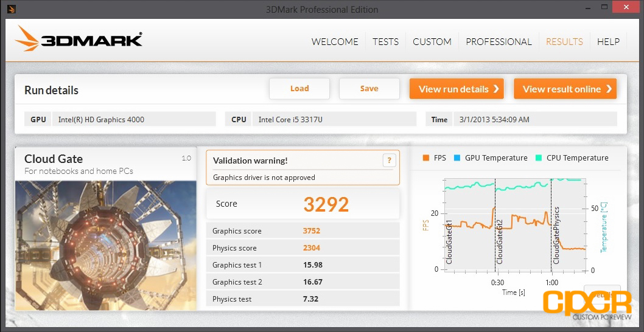Click the blue GPU Temperature legend swatch
The height and width of the screenshot is (332, 644).
click(x=457, y=158)
